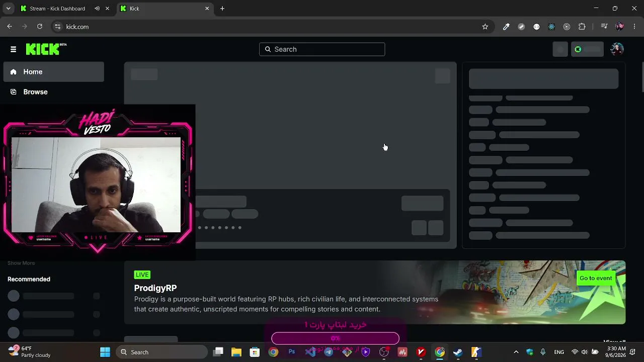Open File Explorer from the taskbar

coord(236,352)
